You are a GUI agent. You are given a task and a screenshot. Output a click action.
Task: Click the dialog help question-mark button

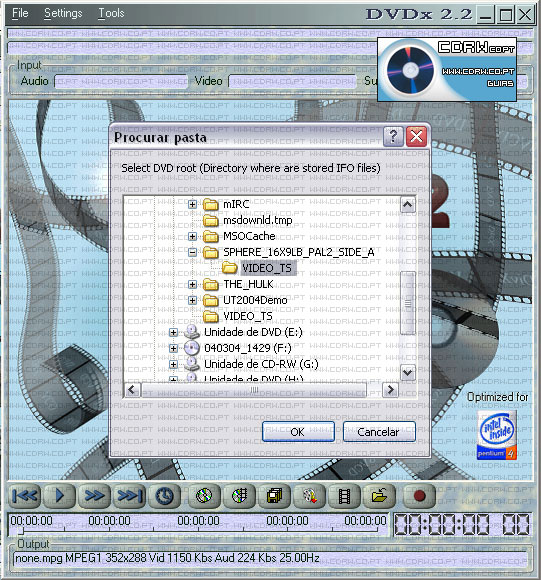pyautogui.click(x=393, y=136)
